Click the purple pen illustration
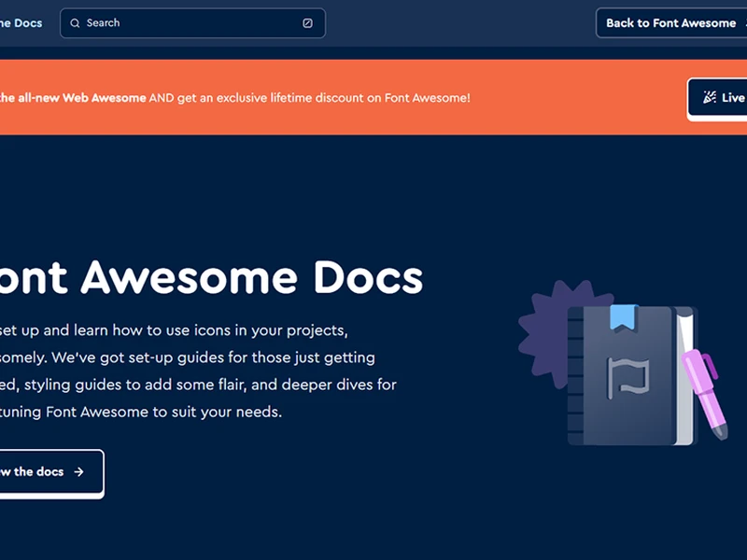Viewport: 747px width, 560px height. 705,394
